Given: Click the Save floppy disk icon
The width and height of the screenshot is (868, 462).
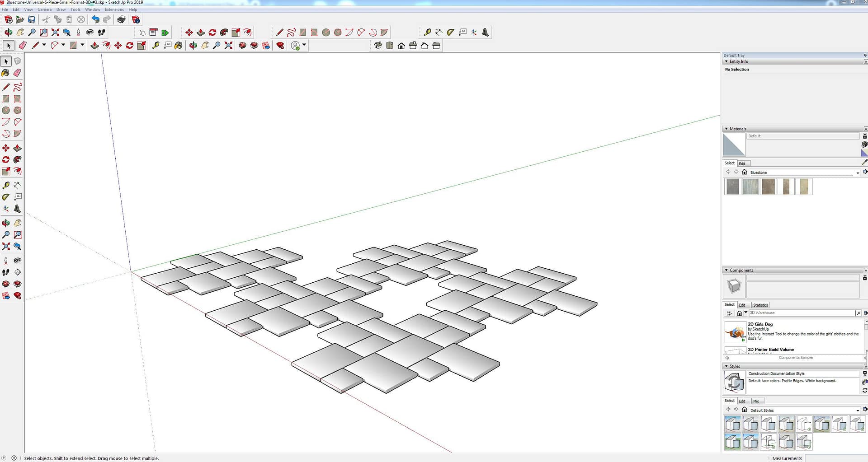Looking at the screenshot, I should click(32, 19).
